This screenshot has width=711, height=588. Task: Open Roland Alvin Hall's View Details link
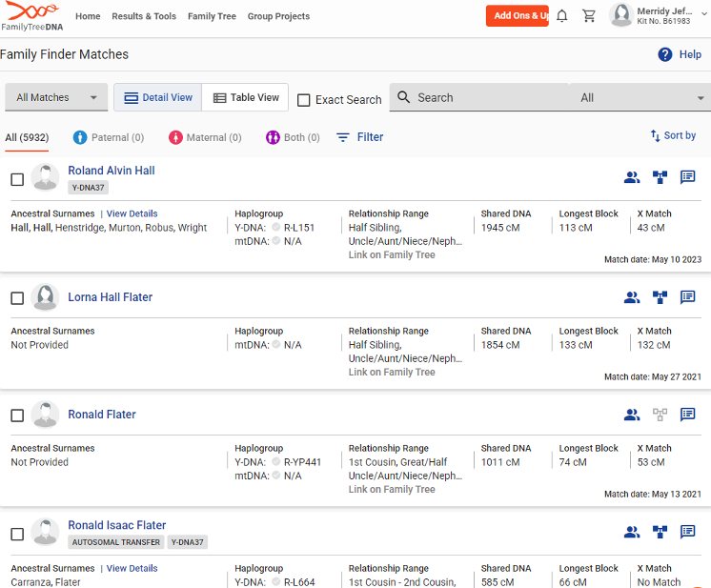pyautogui.click(x=132, y=213)
